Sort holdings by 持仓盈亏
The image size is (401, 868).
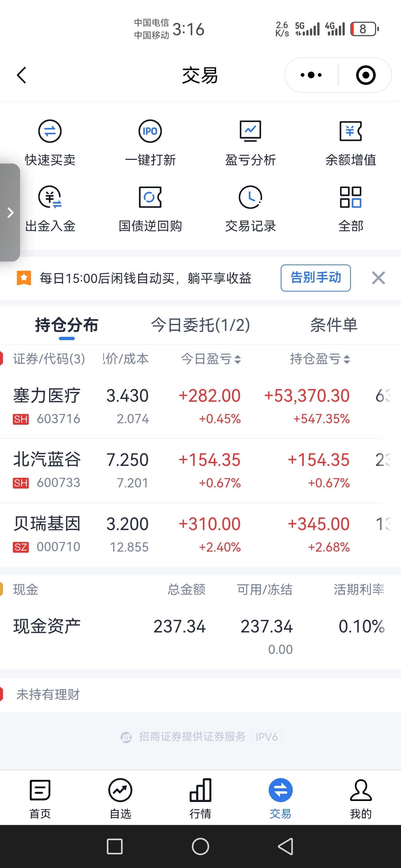coord(320,359)
